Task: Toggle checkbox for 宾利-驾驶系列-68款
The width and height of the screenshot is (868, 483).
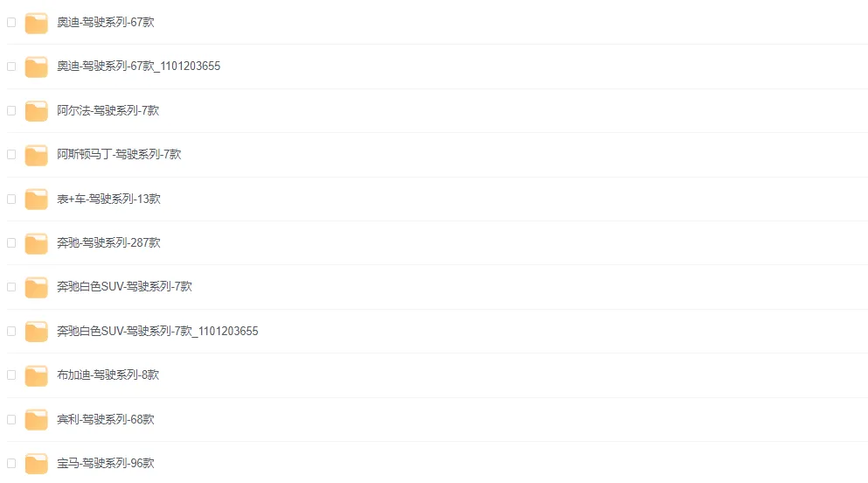Action: pos(11,420)
